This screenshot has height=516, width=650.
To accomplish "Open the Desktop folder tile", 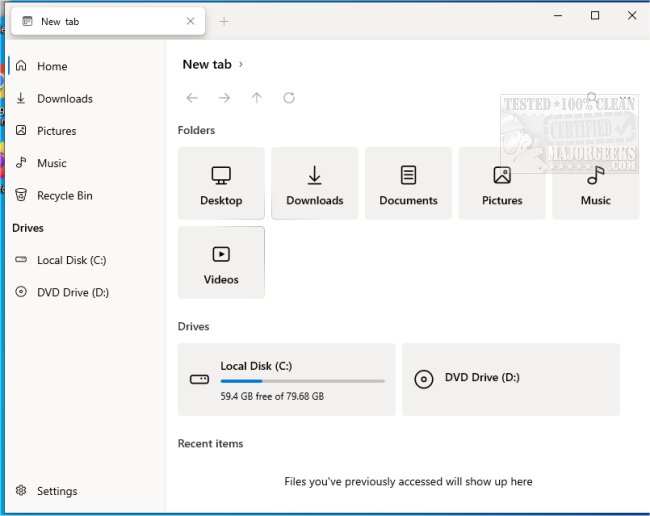I will click(x=221, y=183).
